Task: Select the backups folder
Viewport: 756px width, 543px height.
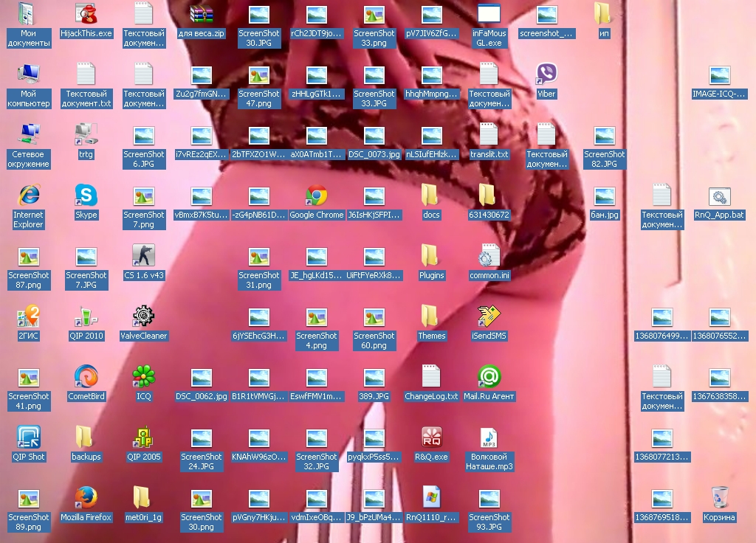Action: [86, 437]
